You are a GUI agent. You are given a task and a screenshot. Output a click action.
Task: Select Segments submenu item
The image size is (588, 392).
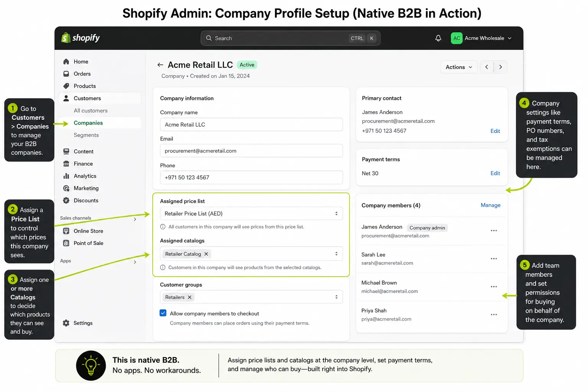pyautogui.click(x=86, y=135)
